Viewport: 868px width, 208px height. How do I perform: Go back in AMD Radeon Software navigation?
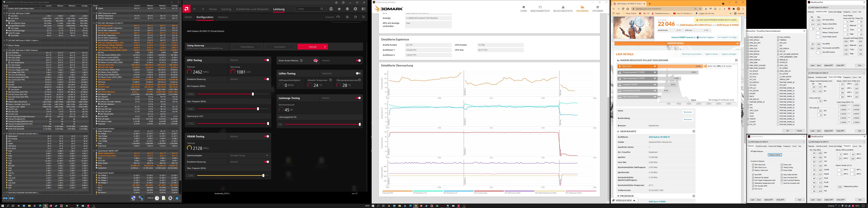(x=194, y=9)
